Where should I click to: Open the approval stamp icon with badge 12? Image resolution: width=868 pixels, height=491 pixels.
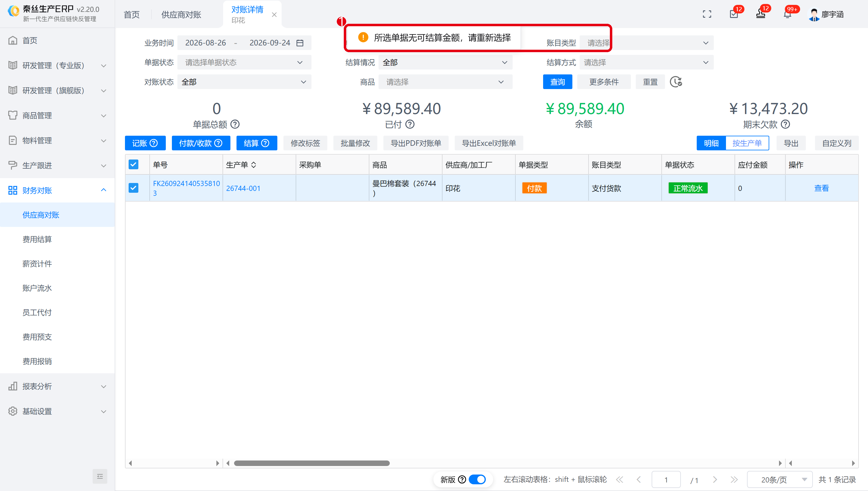pyautogui.click(x=760, y=14)
